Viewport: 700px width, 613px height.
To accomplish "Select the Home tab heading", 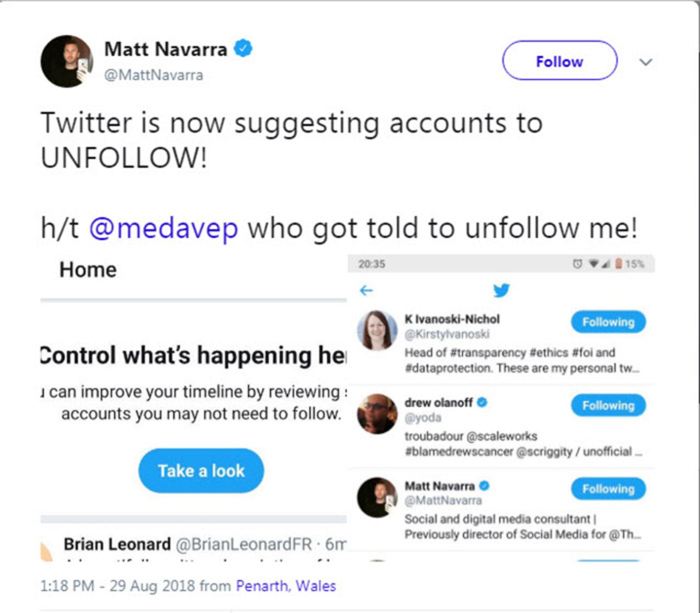I will point(88,270).
